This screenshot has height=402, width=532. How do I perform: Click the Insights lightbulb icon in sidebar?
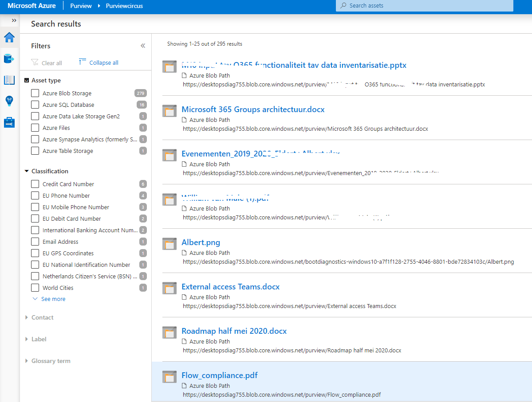9,101
